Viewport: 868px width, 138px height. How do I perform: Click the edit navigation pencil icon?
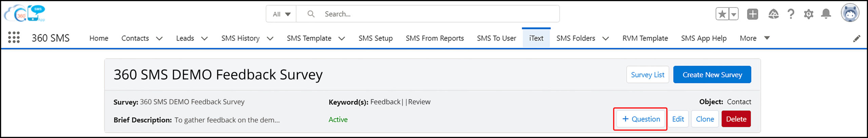(856, 38)
